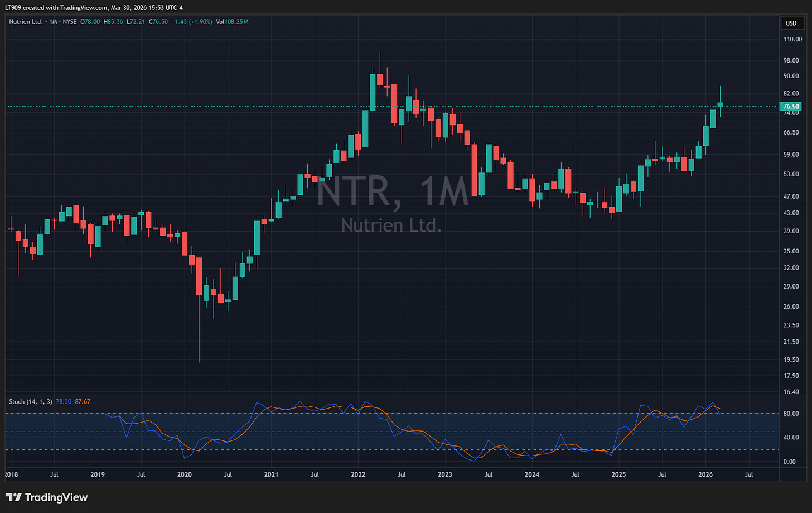Click the '53.00' price axis label
The width and height of the screenshot is (812, 513).
pyautogui.click(x=791, y=174)
